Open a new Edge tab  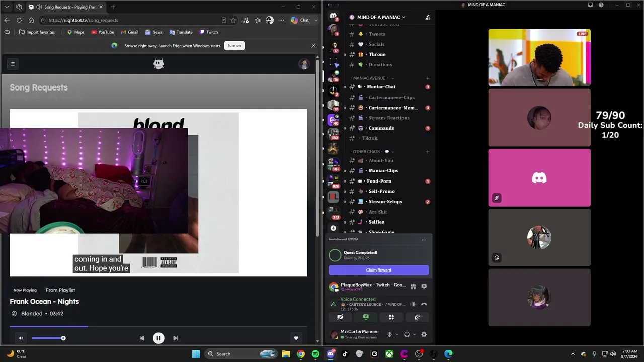(113, 7)
